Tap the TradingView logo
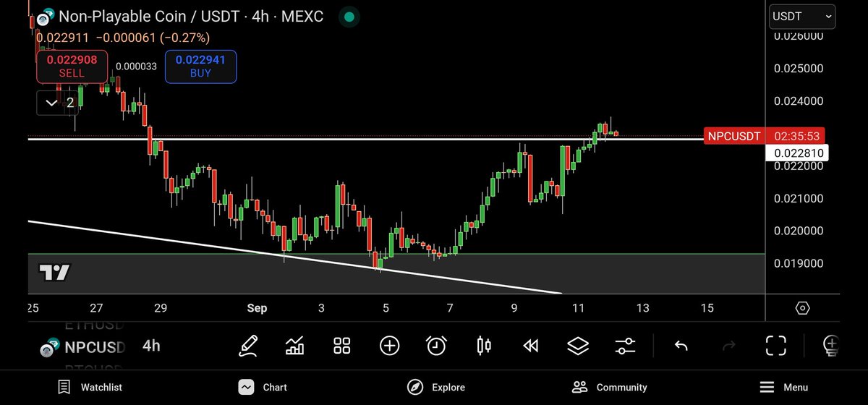868x405 pixels. (54, 273)
